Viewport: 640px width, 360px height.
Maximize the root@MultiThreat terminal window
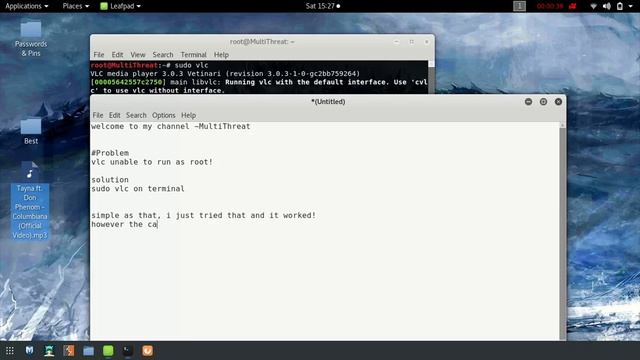pos(411,42)
